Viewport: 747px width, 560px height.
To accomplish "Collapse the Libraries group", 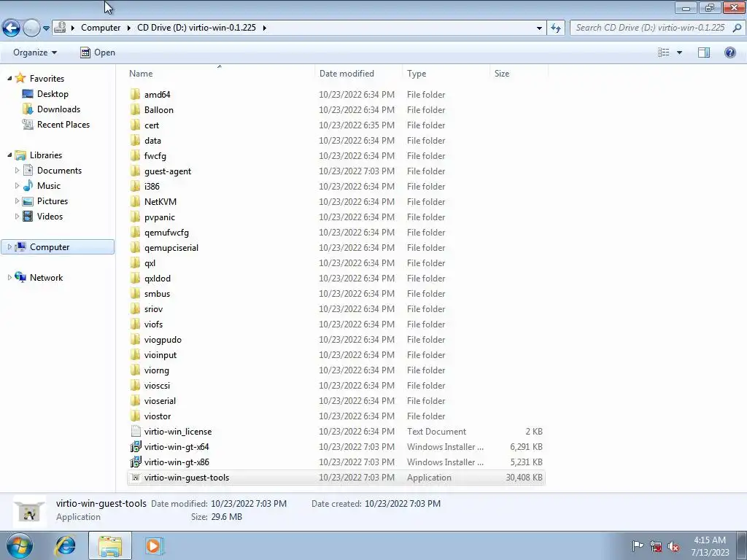I will (x=9, y=155).
